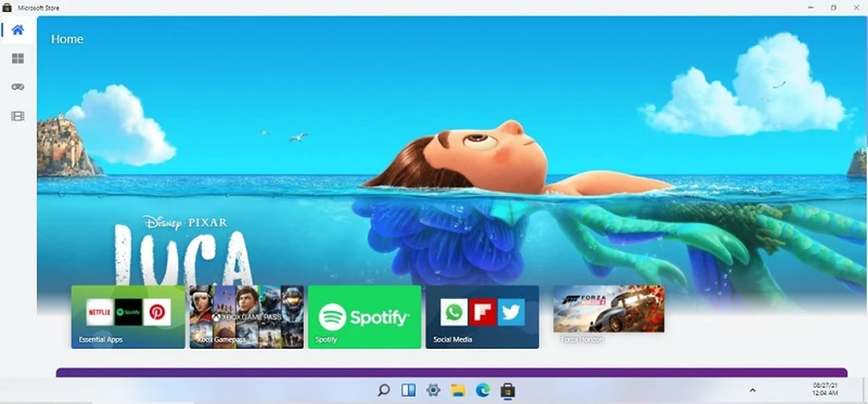Click the small Spotify logo in Essential Apps
This screenshot has width=868, height=404.
pyautogui.click(x=129, y=313)
